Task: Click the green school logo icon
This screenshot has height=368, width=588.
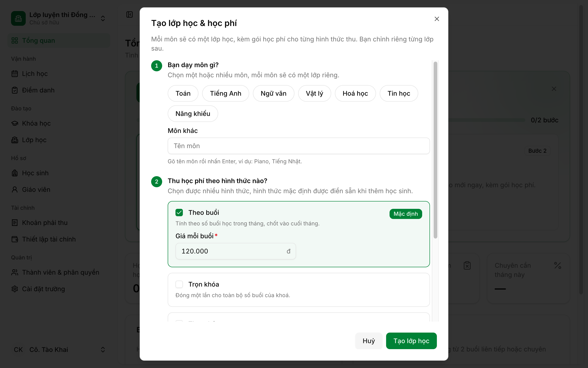Action: 18,18
